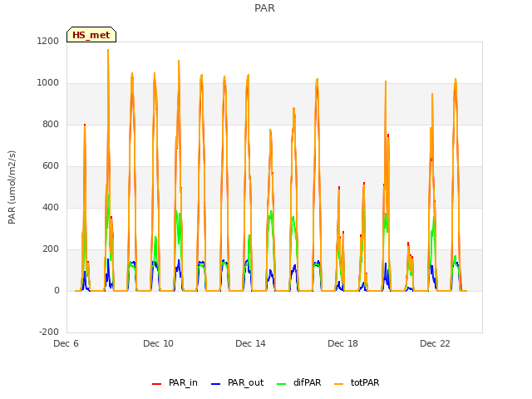The image size is (532, 399).
Task: Toggle the totPAR legend entry
Action: [x=357, y=382]
